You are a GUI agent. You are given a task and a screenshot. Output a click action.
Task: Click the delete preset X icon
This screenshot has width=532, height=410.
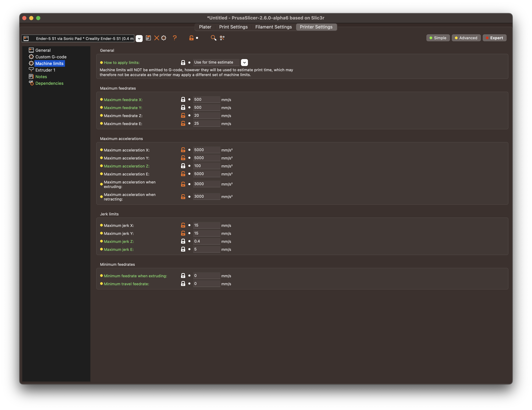(x=157, y=38)
